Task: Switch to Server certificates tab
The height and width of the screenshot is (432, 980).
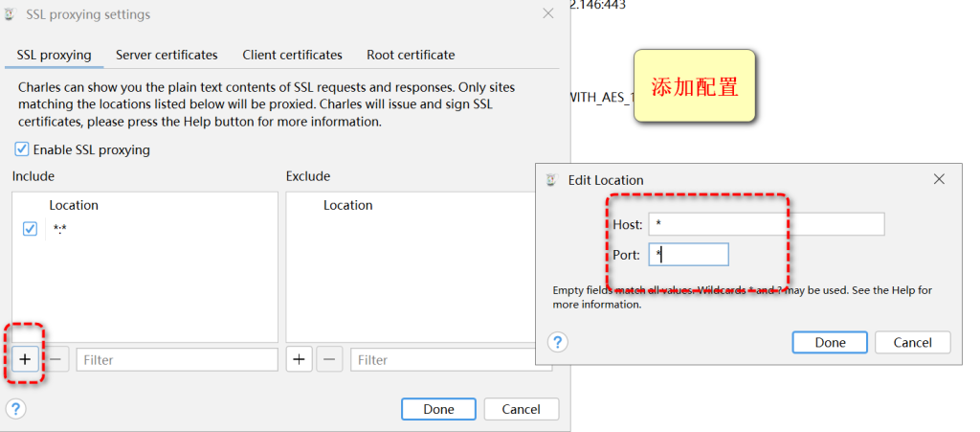Action: tap(167, 55)
